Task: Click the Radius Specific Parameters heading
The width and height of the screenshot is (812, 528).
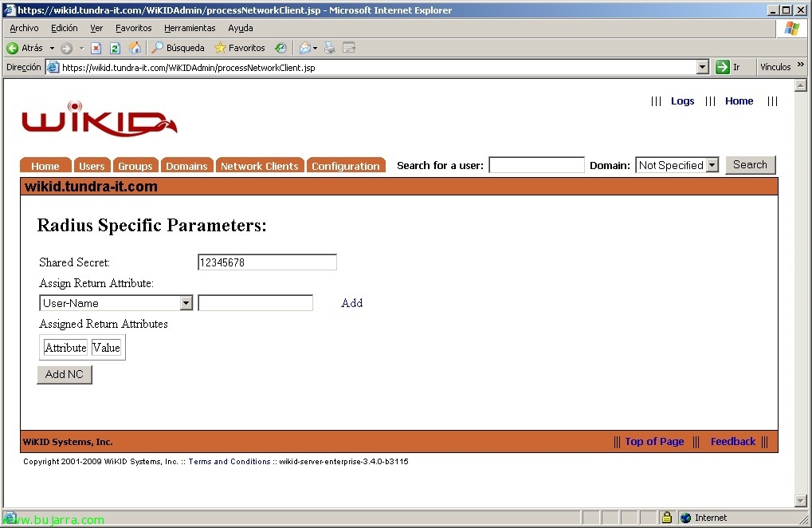Action: point(151,226)
